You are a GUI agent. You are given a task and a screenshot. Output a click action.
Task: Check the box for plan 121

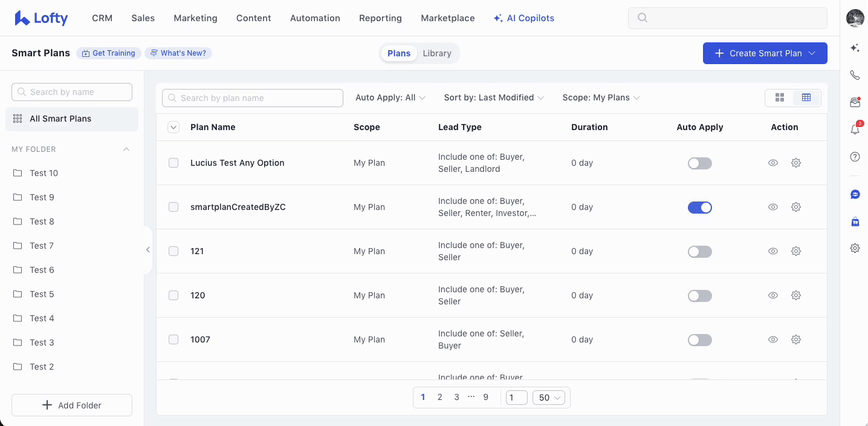point(173,251)
